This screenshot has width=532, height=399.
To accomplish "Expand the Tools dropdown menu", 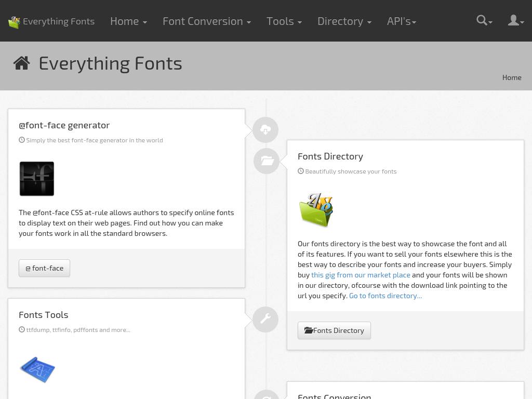I will (284, 21).
